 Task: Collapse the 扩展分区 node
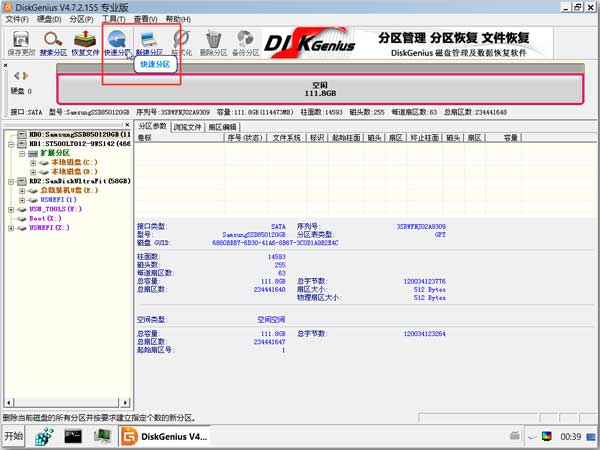click(x=22, y=153)
